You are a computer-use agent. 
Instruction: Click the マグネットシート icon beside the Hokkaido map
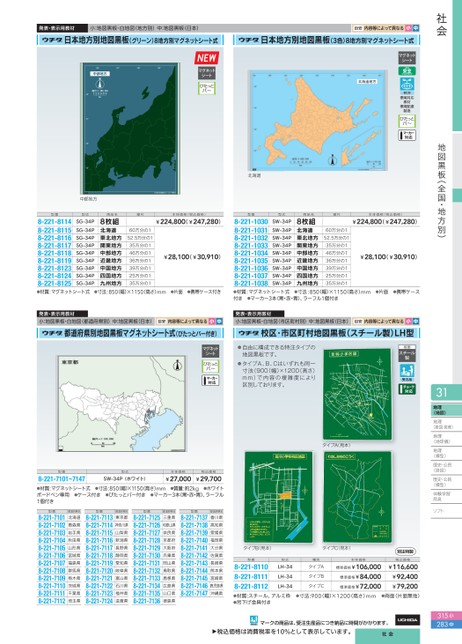[x=407, y=58]
